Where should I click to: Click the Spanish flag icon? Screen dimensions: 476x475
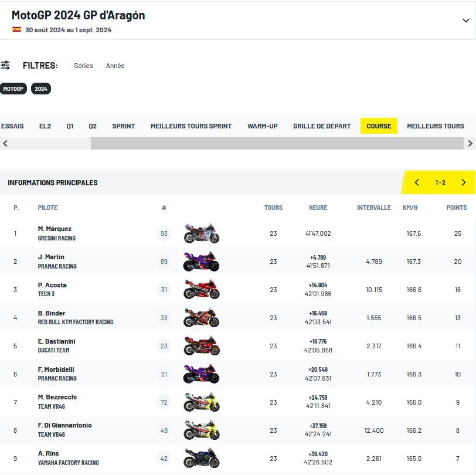coord(16,29)
